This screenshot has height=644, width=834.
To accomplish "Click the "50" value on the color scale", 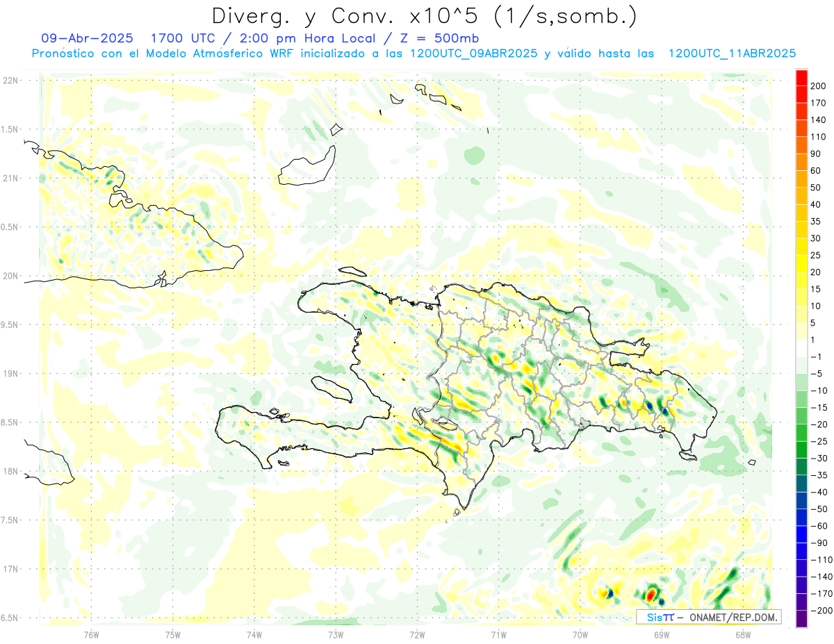I will point(816,188).
